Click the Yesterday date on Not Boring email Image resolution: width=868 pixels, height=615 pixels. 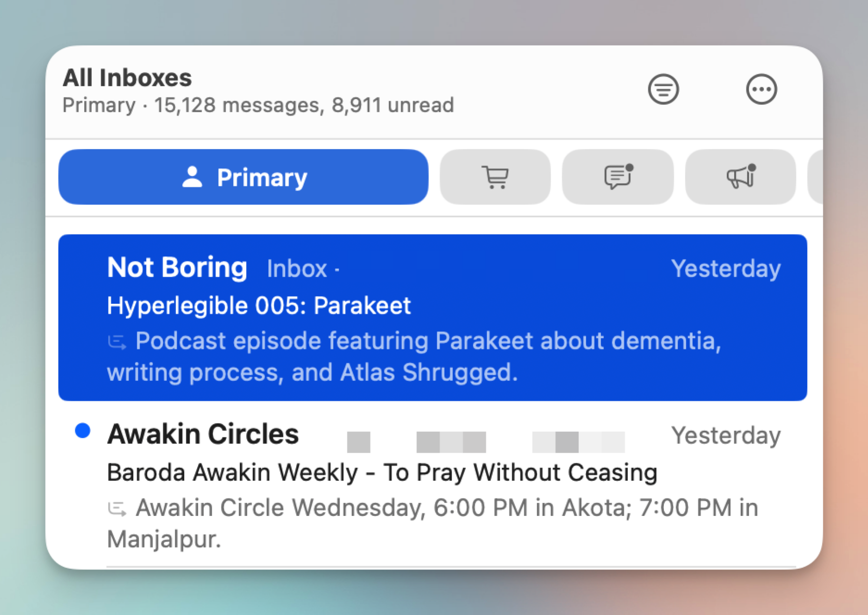726,268
